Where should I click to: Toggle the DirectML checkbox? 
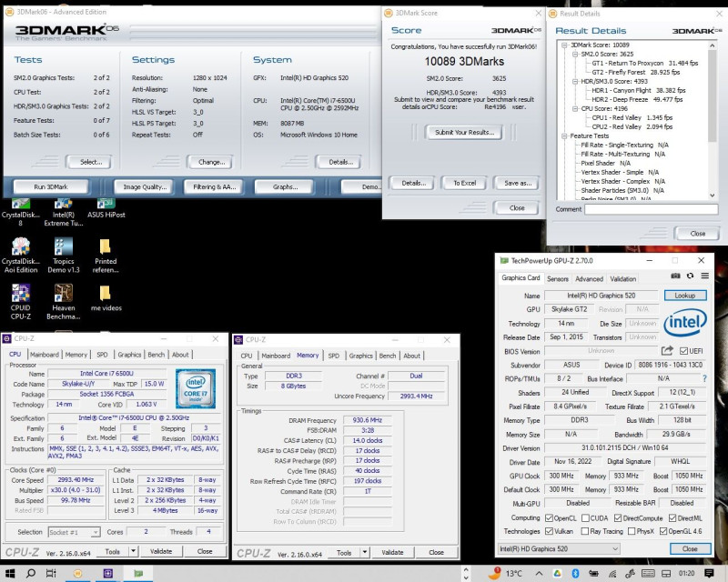click(672, 518)
